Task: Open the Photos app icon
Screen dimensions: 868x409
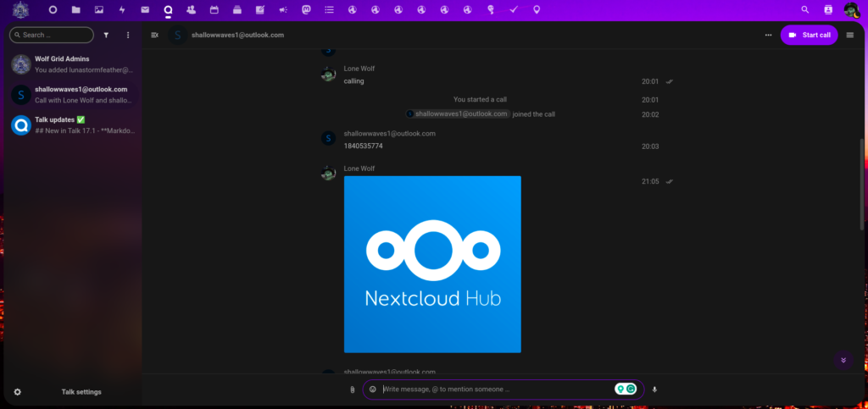Action: click(x=99, y=9)
